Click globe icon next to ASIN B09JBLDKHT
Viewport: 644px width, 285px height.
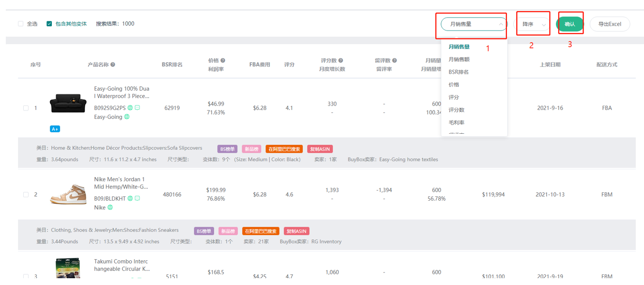pos(130,198)
